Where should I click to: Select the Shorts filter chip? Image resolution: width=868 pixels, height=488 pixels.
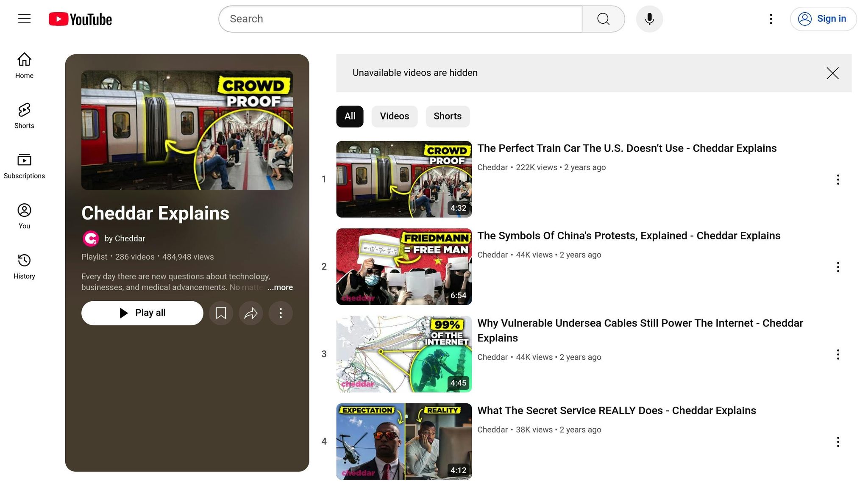tap(448, 116)
